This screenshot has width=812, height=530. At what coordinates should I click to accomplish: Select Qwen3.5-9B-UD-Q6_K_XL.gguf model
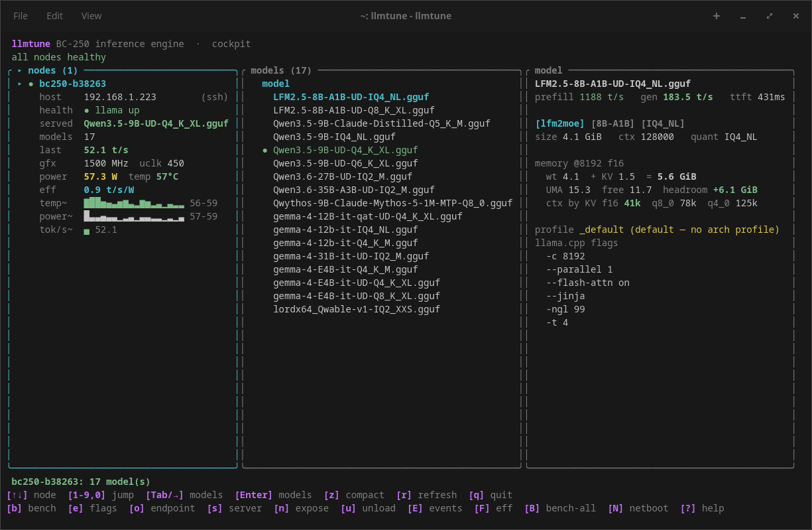[346, 163]
